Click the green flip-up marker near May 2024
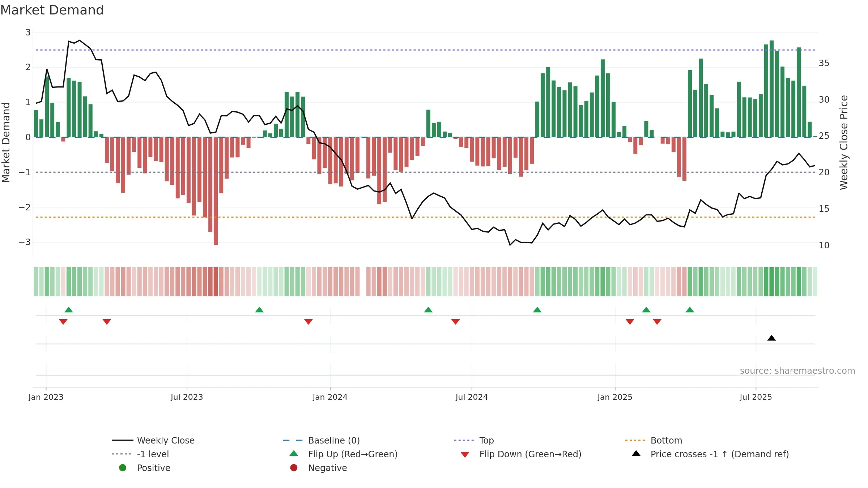 pos(428,310)
